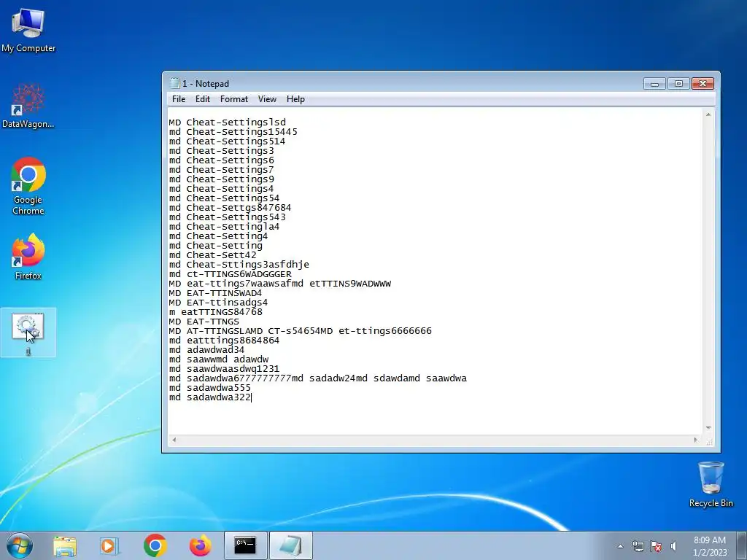
Task: Open the Action Center flag icon
Action: pyautogui.click(x=656, y=546)
